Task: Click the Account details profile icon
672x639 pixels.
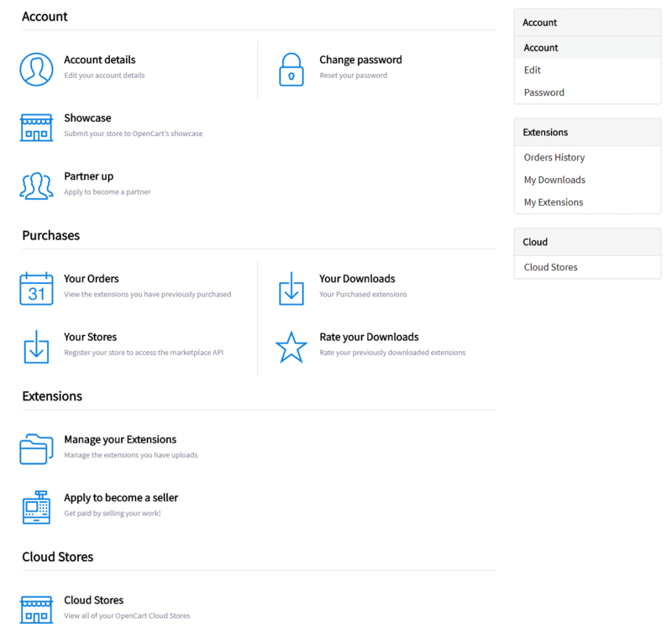Action: click(x=36, y=69)
